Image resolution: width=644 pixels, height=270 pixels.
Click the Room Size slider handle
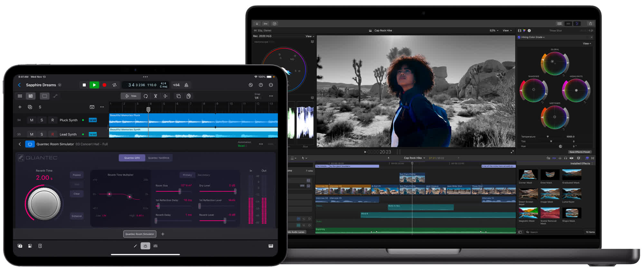coord(180,191)
